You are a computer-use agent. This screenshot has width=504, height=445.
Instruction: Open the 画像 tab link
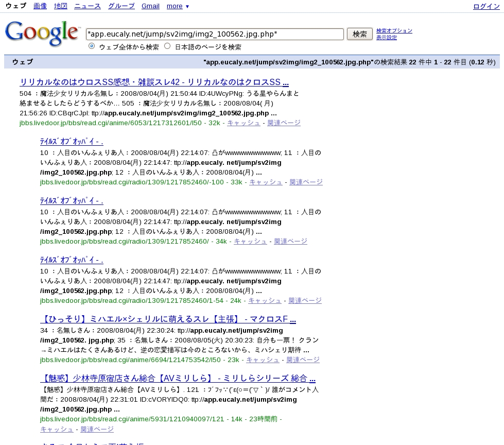tap(40, 6)
